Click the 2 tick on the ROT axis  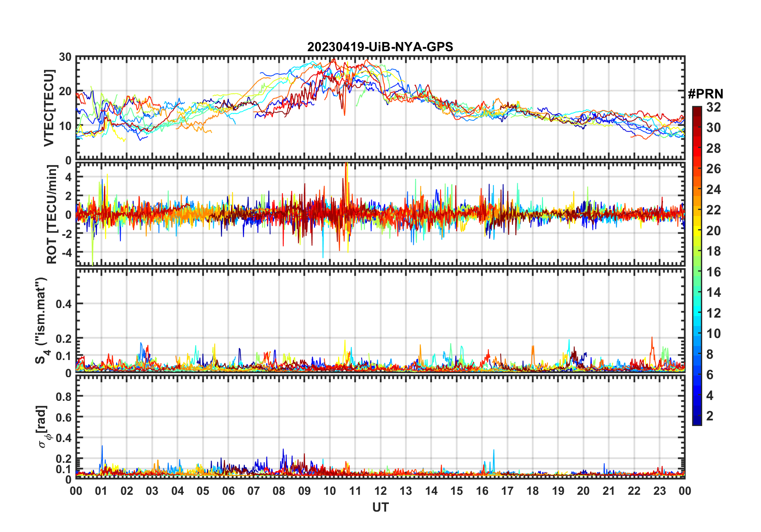[68, 196]
